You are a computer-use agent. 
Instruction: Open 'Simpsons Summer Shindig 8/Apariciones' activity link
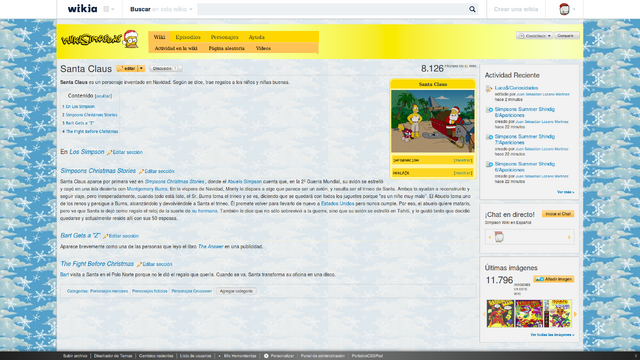pos(525,112)
